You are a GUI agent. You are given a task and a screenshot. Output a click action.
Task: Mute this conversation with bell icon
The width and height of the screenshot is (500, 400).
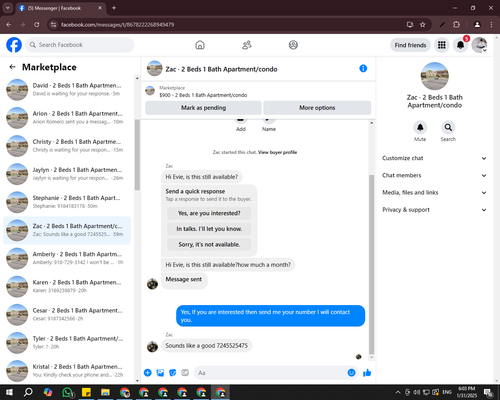[420, 127]
